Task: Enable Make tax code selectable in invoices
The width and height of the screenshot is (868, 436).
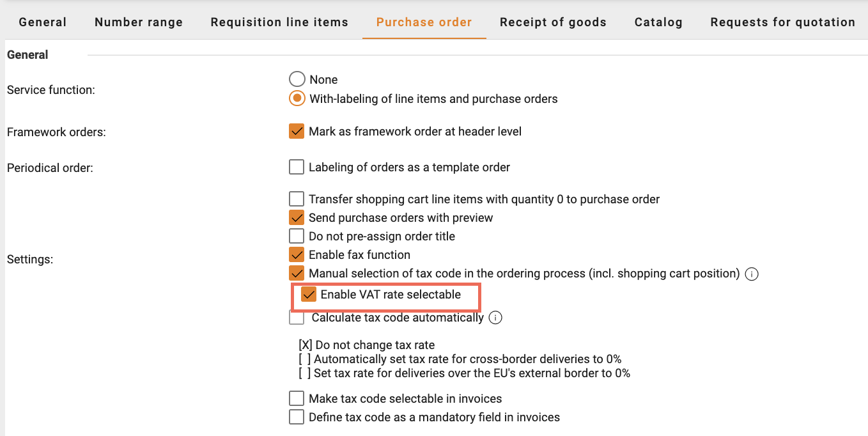Action: tap(297, 398)
